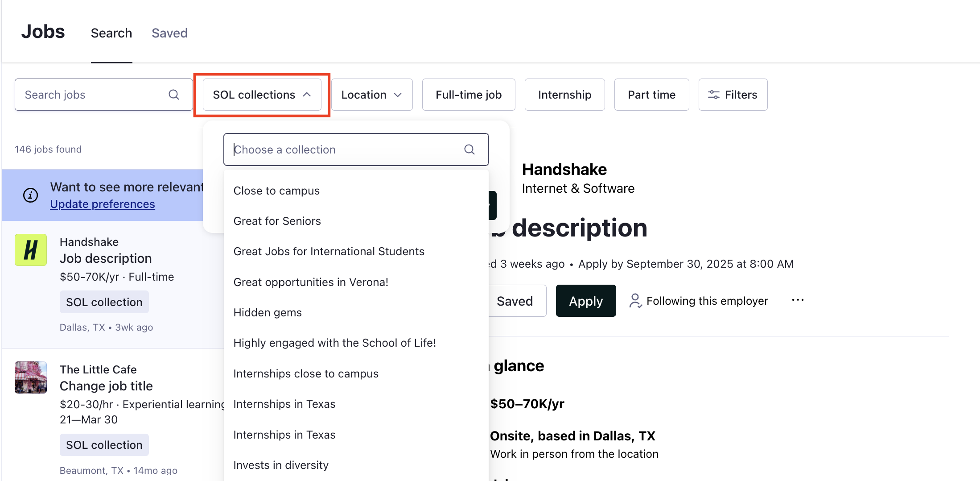Expand the Location dropdown
This screenshot has width=980, height=481.
[372, 95]
